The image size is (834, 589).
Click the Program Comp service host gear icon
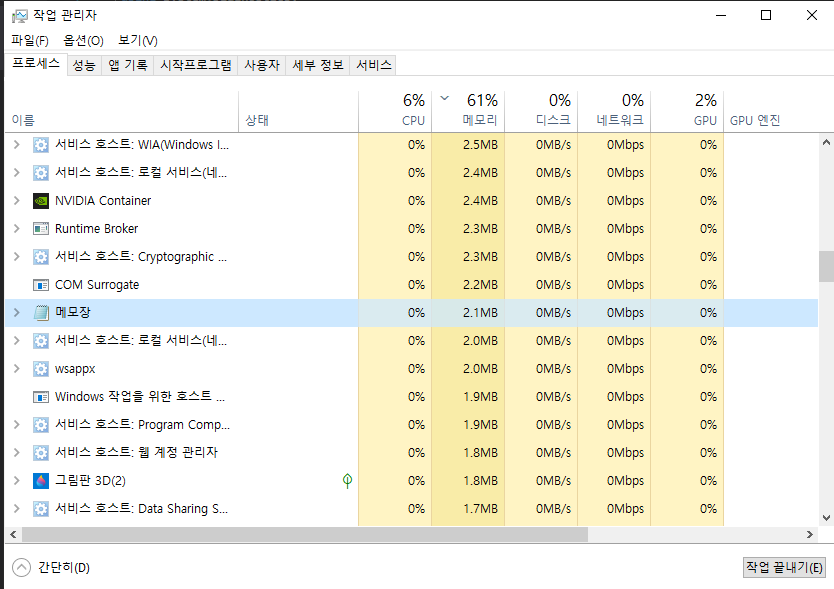coord(41,425)
